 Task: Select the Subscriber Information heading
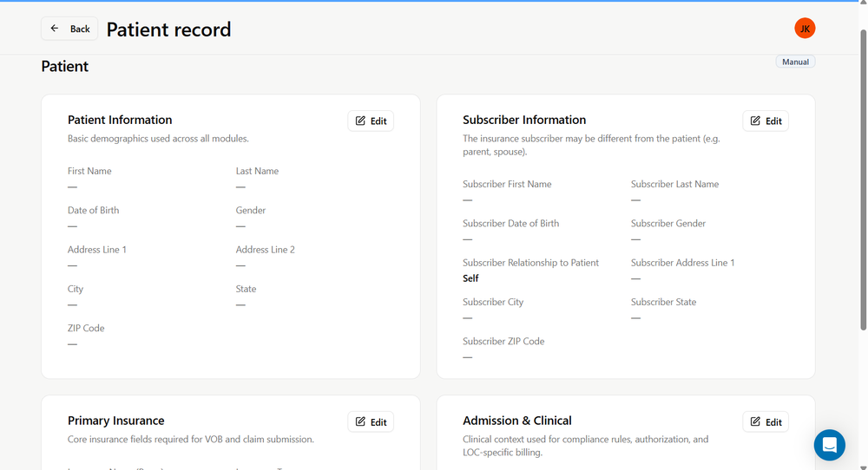click(x=523, y=120)
